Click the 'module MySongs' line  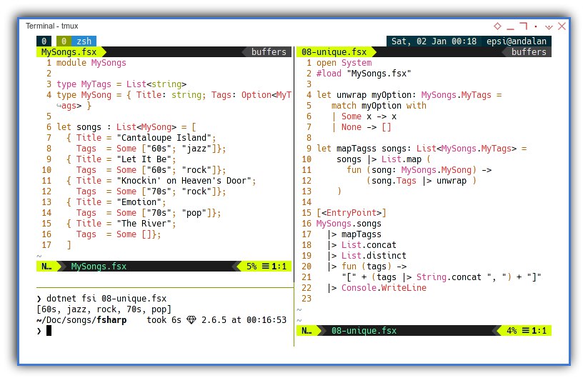pyautogui.click(x=91, y=63)
